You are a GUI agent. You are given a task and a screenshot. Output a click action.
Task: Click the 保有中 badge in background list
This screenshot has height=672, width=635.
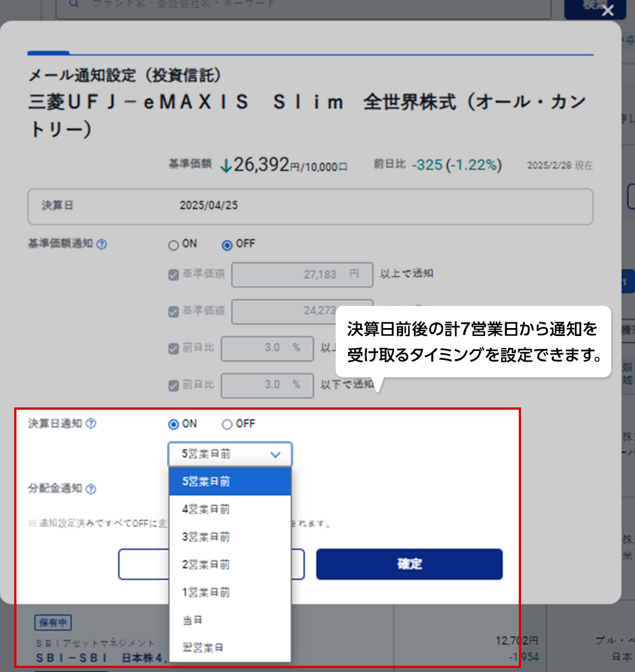pos(53,622)
